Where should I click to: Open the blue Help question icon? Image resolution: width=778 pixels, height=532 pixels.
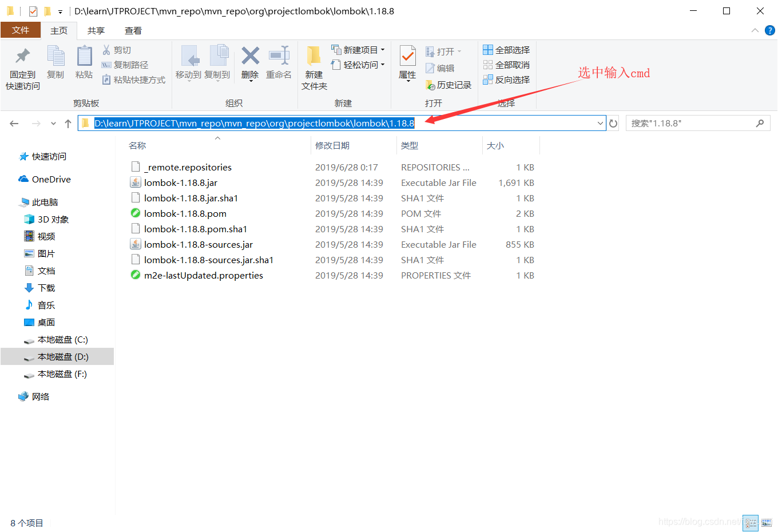click(770, 30)
